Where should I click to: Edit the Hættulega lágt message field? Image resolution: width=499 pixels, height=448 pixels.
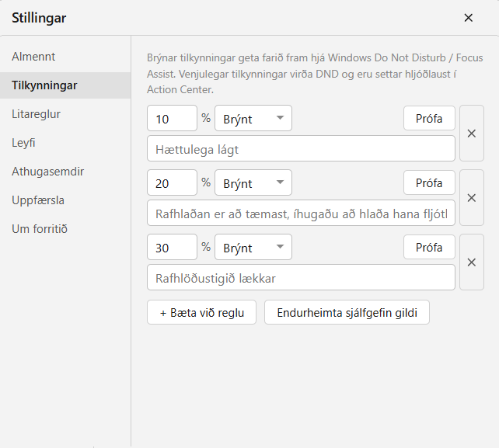(x=301, y=148)
